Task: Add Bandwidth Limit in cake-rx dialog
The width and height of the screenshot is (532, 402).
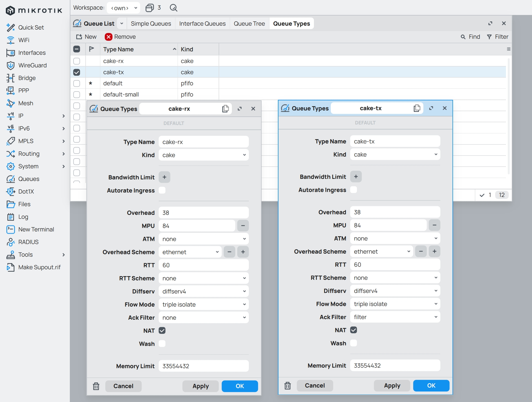Action: pyautogui.click(x=164, y=177)
